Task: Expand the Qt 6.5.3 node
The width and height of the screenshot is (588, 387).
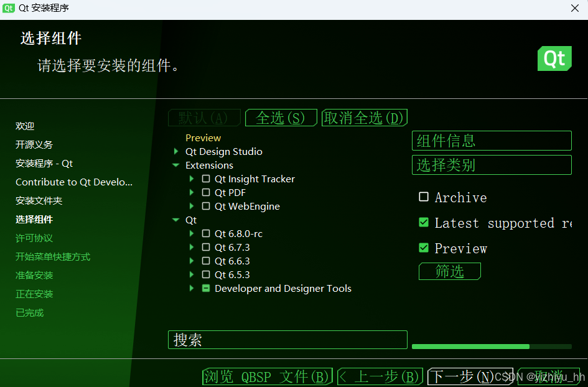Action: point(192,274)
